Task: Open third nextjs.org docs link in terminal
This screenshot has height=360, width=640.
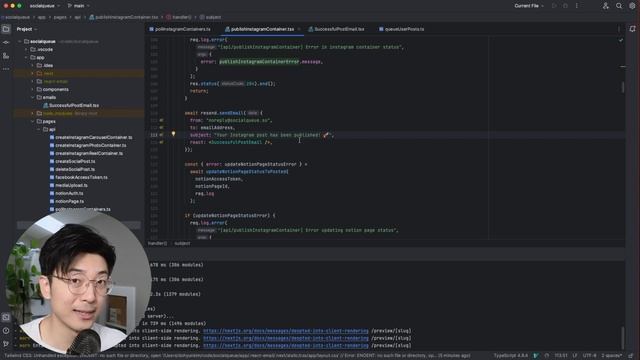Action: [286, 345]
